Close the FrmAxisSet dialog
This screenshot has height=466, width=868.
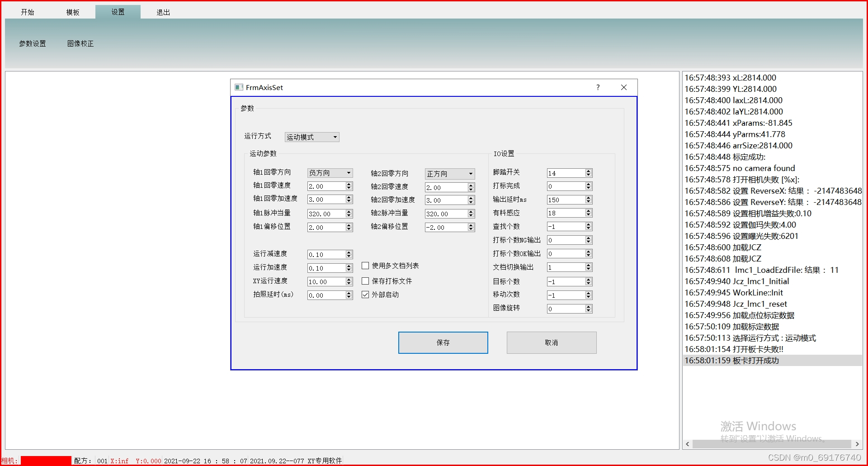coord(624,87)
